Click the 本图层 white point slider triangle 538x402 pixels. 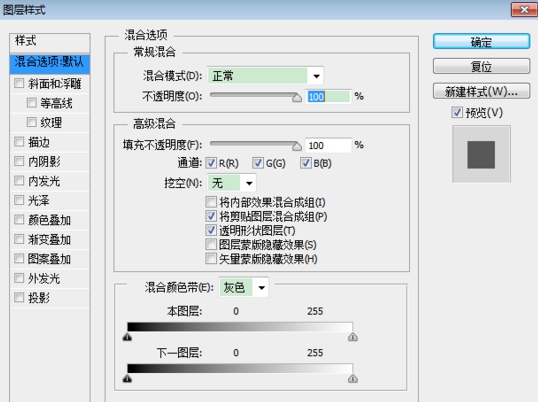[353, 337]
